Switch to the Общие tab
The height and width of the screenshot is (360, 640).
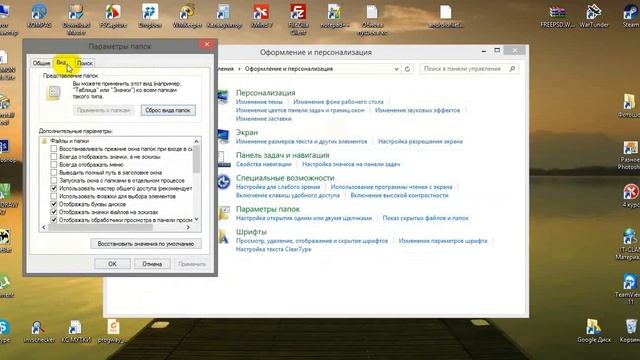coord(42,63)
